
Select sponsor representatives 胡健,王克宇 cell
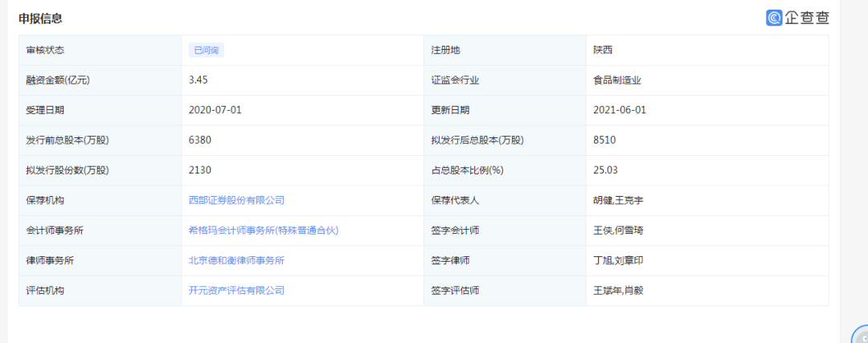[x=618, y=200]
